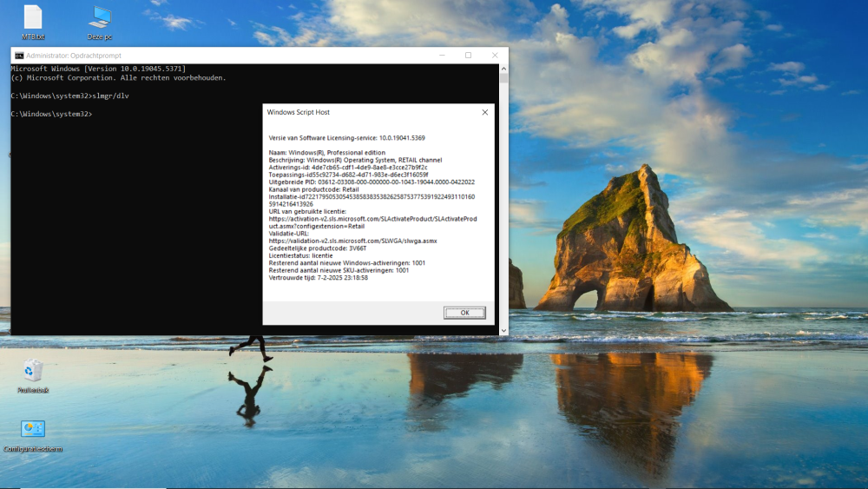Click the command prompt scrollbar thumb
868x489 pixels.
(x=503, y=78)
